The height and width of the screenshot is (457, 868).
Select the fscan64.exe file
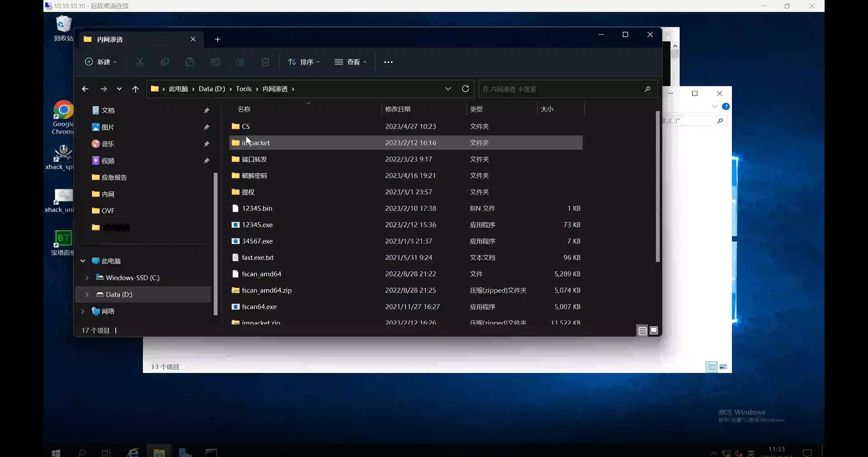(259, 306)
